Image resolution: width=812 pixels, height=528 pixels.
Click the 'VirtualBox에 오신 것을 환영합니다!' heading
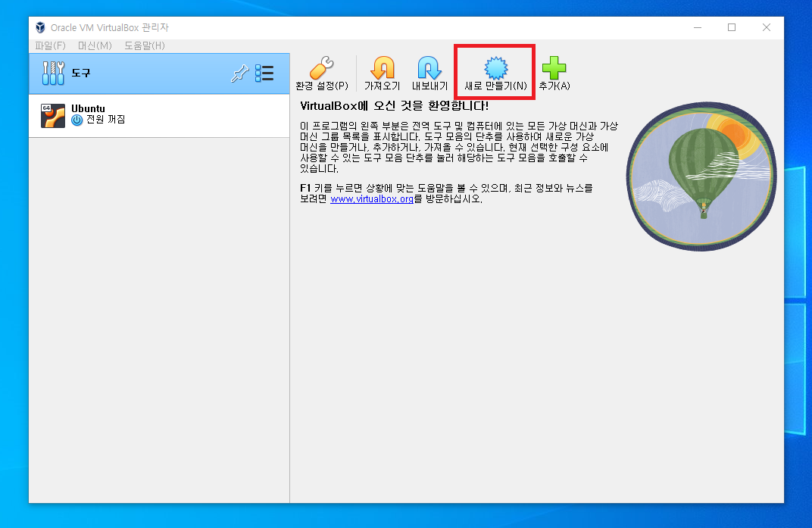[394, 106]
